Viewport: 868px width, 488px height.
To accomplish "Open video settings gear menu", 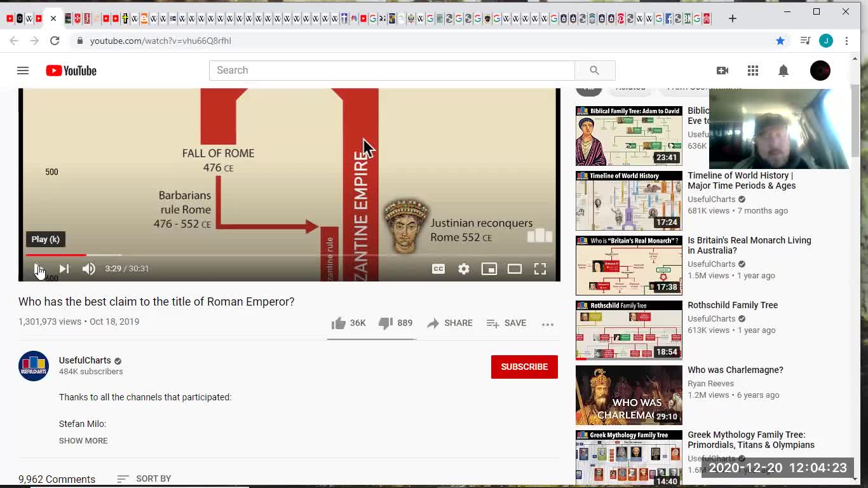I will coord(464,269).
